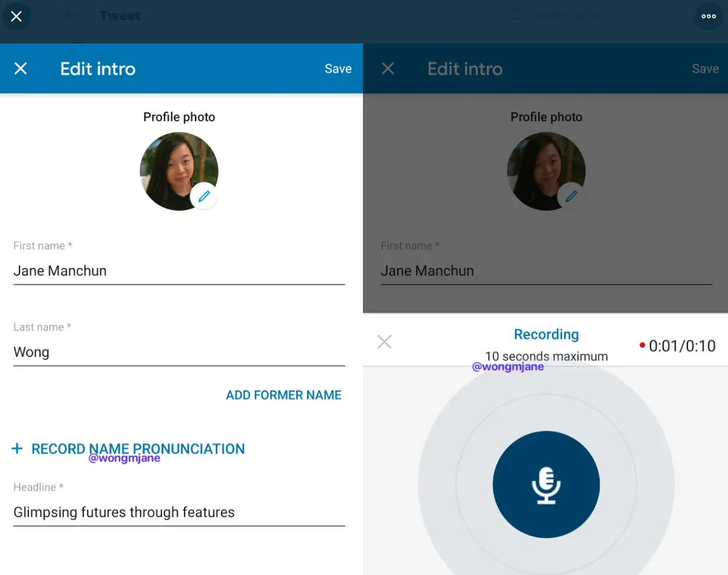This screenshot has width=728, height=575.
Task: Edit the Headline field text
Action: pyautogui.click(x=178, y=512)
